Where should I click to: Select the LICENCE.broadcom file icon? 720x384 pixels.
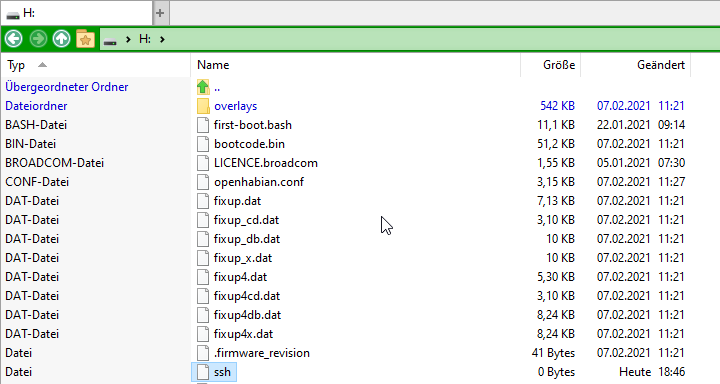pyautogui.click(x=203, y=163)
